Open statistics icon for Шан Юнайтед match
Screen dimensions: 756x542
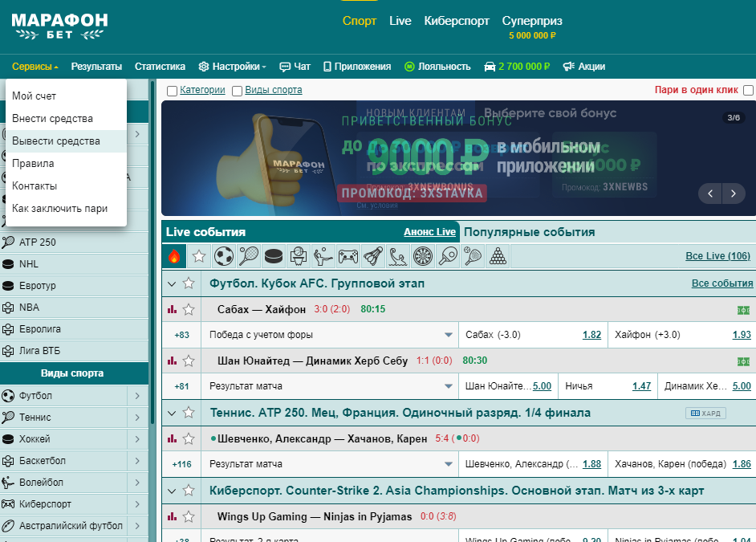172,361
